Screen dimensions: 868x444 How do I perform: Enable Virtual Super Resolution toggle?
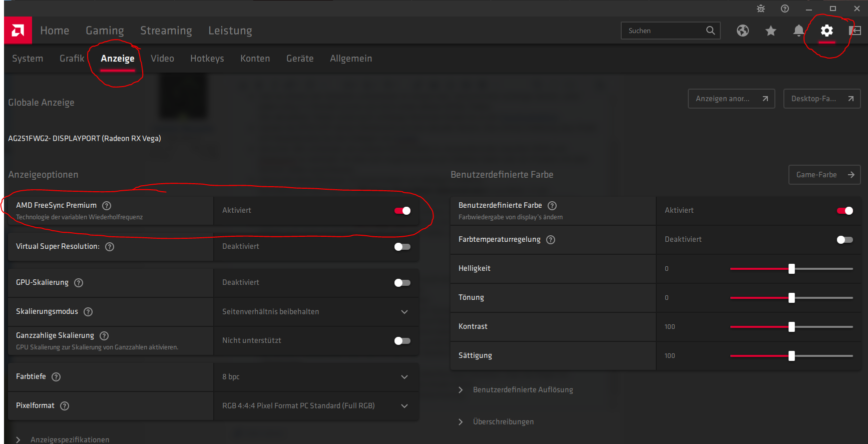[x=402, y=247]
